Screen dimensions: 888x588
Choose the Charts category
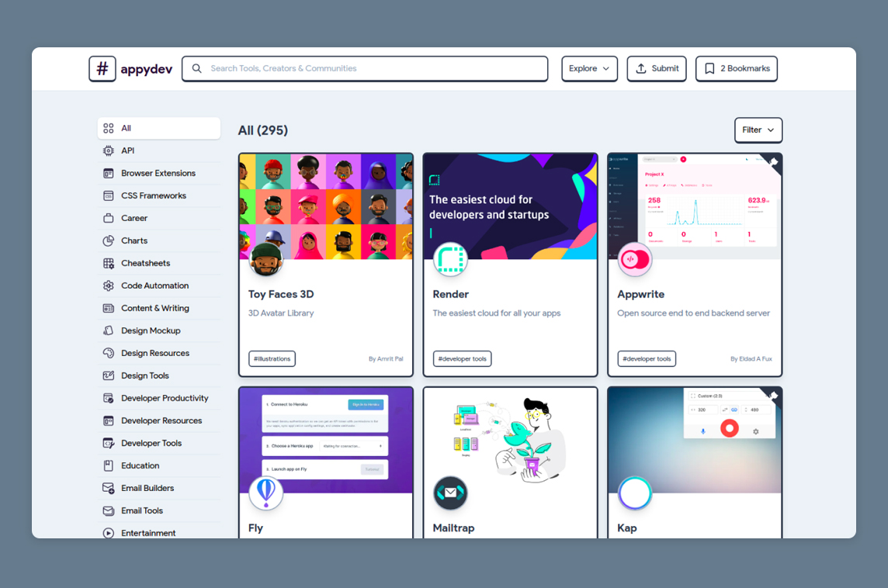[x=159, y=240]
